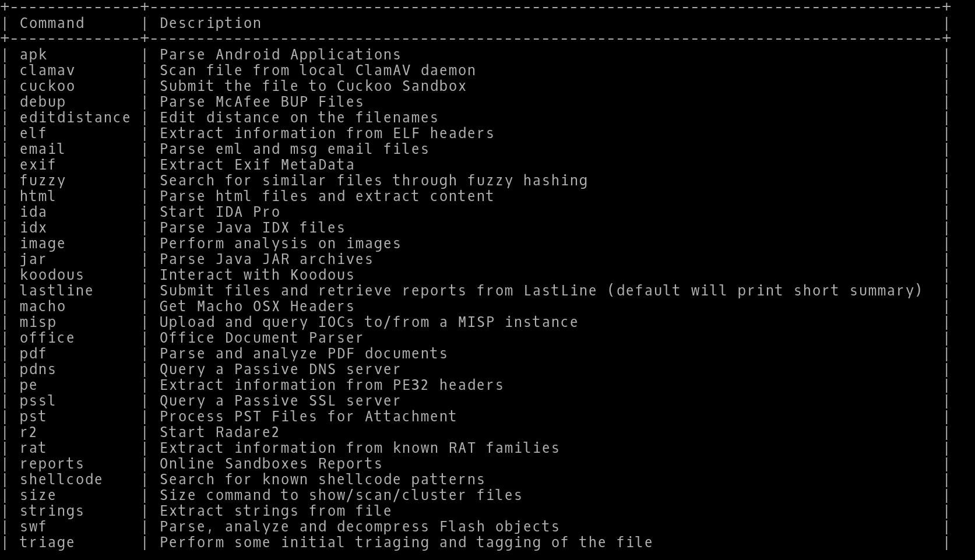Click the 'pssl' command entry
The height and width of the screenshot is (560, 975).
tap(38, 401)
